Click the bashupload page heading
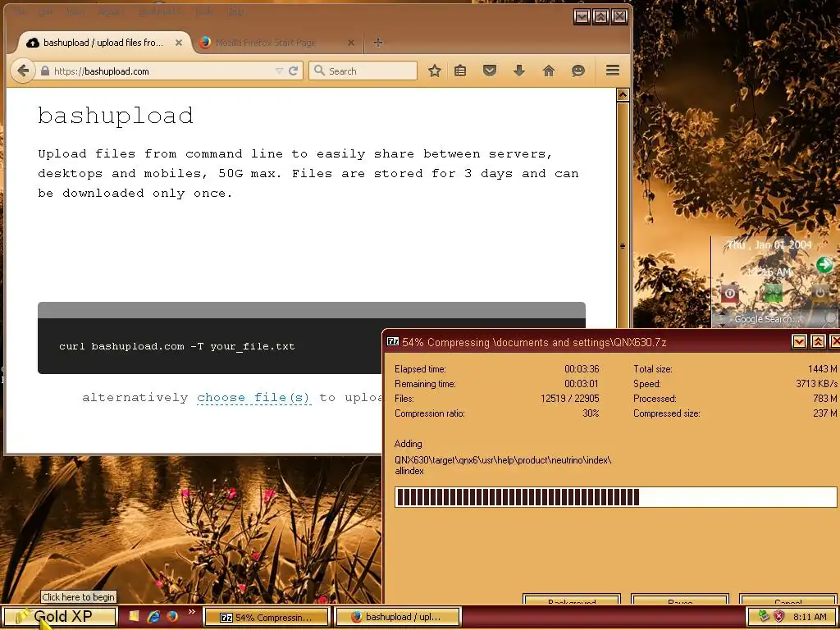840x630 pixels. coord(116,116)
